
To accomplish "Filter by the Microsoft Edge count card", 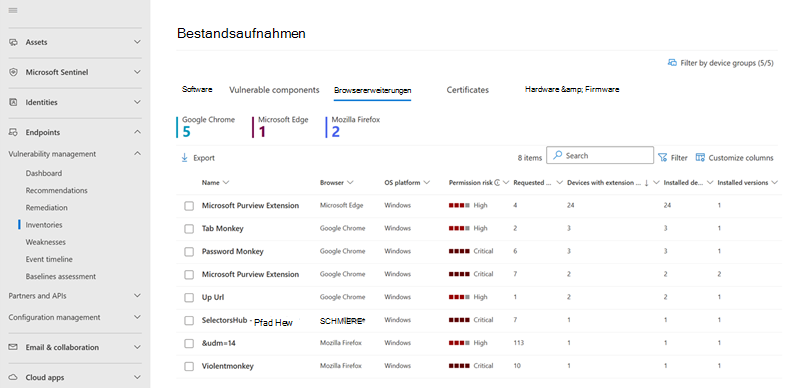I will pos(281,127).
